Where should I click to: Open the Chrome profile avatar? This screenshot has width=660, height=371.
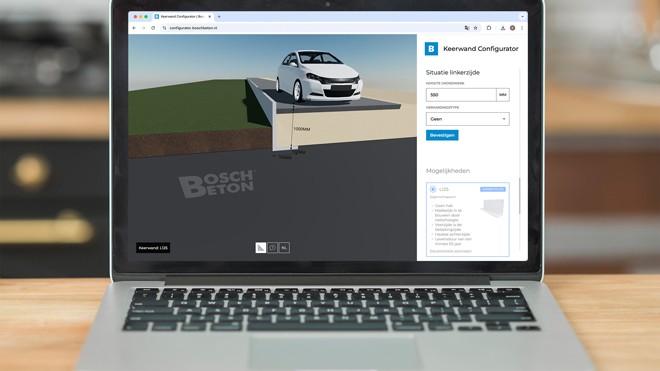click(512, 28)
